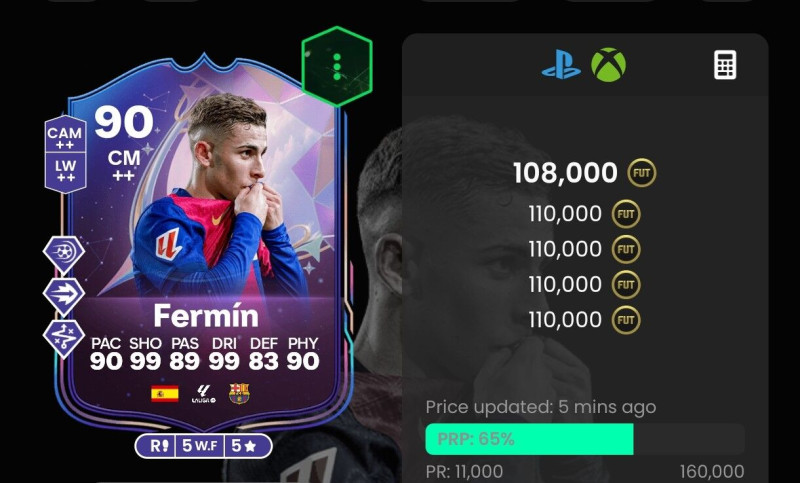This screenshot has height=483, width=800.
Task: Select the Xbox platform icon
Action: (609, 65)
